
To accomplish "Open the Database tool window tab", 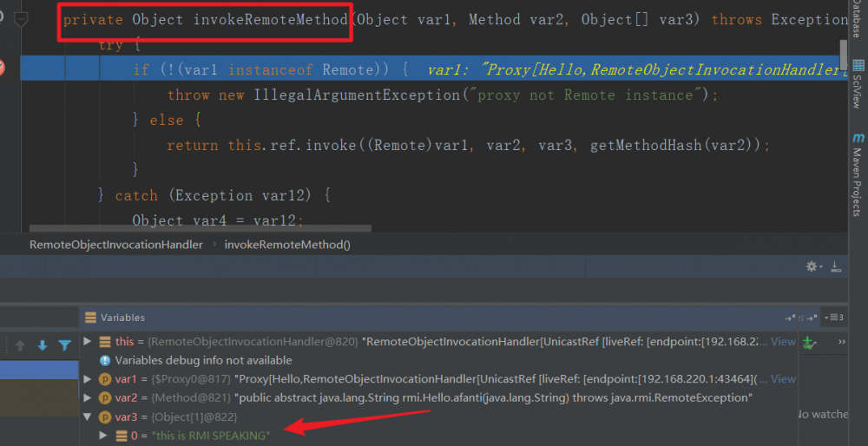I will click(856, 19).
